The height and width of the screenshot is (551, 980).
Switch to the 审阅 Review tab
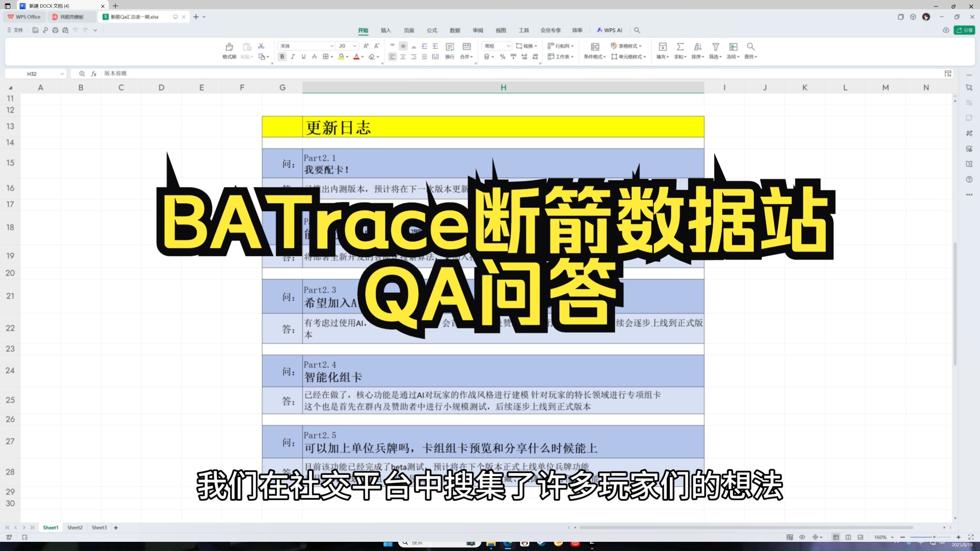[478, 30]
